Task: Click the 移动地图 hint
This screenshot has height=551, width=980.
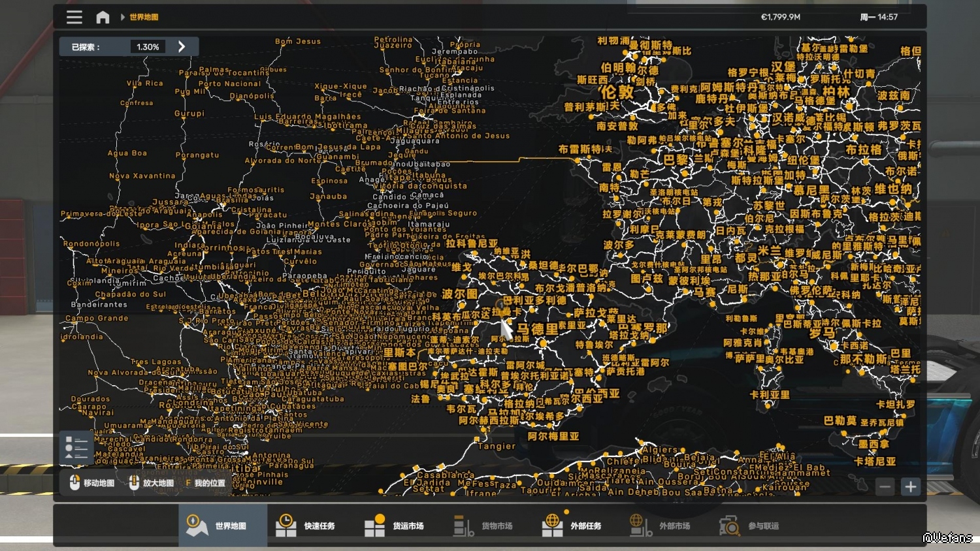Action: coord(92,483)
